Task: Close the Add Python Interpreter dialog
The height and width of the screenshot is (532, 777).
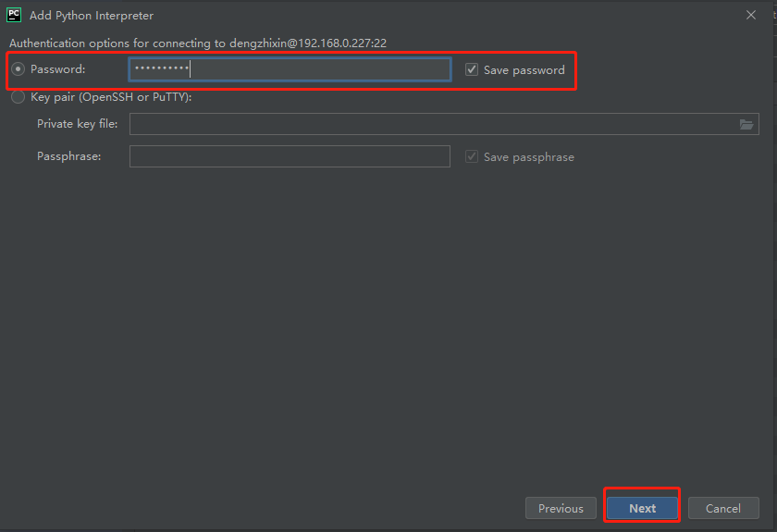Action: pos(750,15)
